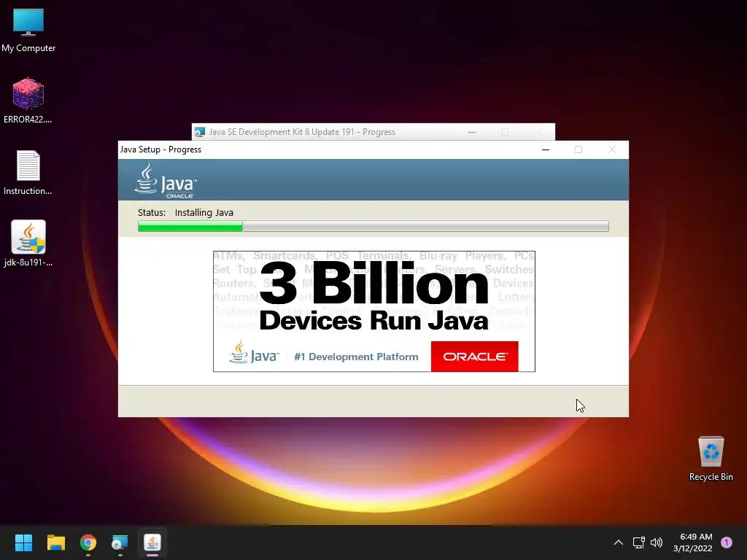Switch to the Java Setup taskbar icon
747x560 pixels.
(152, 542)
